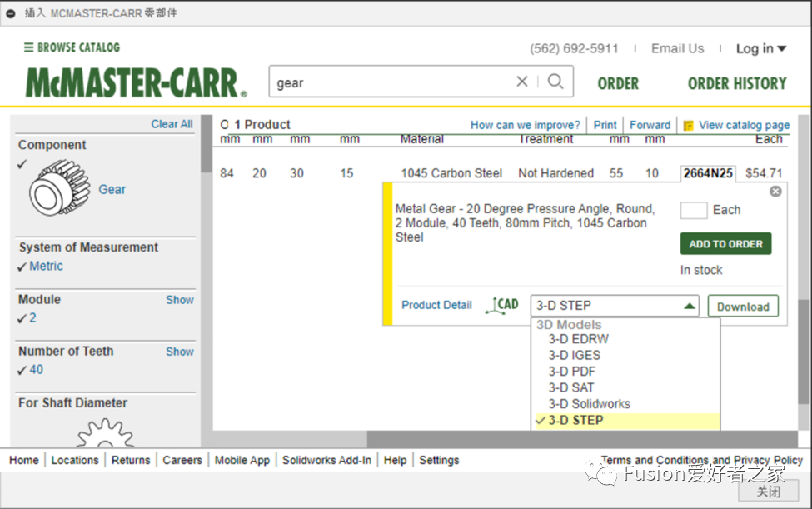Open the Browse Catalog hamburger menu
Image resolution: width=812 pixels, height=509 pixels.
tap(72, 47)
